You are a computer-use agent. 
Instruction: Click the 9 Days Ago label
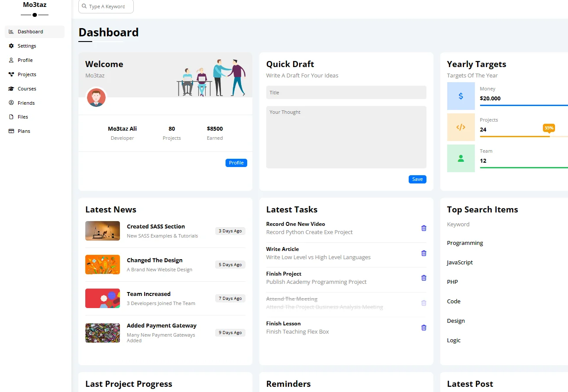230,333
